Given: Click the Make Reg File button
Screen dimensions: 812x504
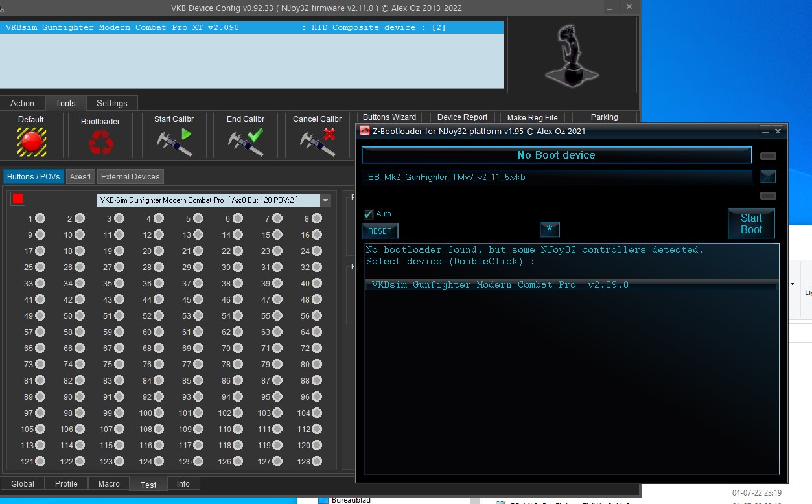Looking at the screenshot, I should [533, 117].
